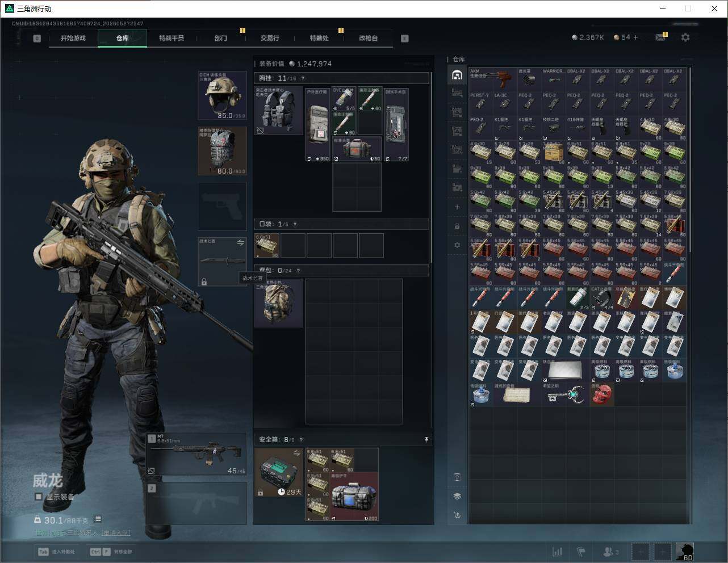Image resolution: width=728 pixels, height=563 pixels.
Task: Select the PERST-7 item in stash
Action: 481,104
